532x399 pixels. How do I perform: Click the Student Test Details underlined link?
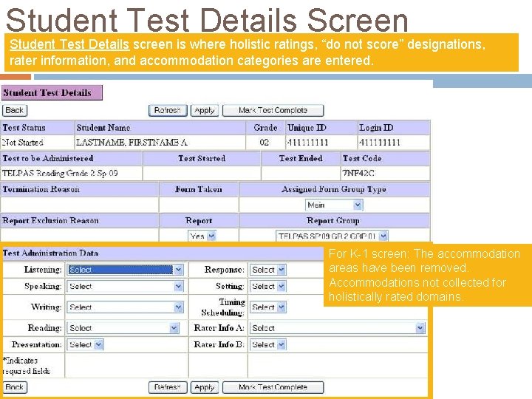69,44
